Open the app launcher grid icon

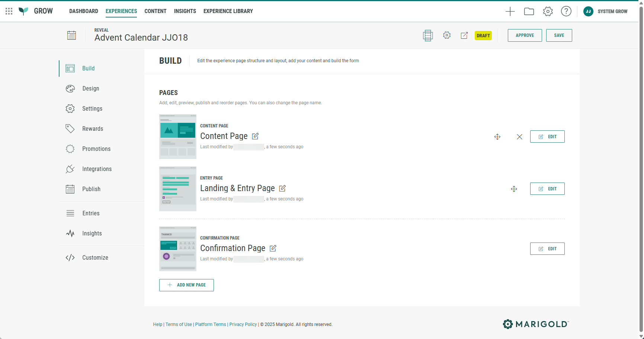point(9,11)
